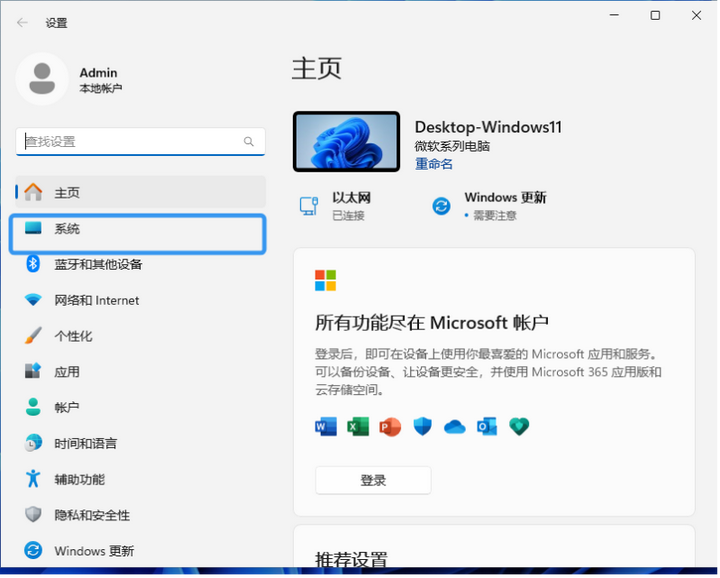Click the 应用 apps icon
The height and width of the screenshot is (578, 720).
pyautogui.click(x=33, y=371)
